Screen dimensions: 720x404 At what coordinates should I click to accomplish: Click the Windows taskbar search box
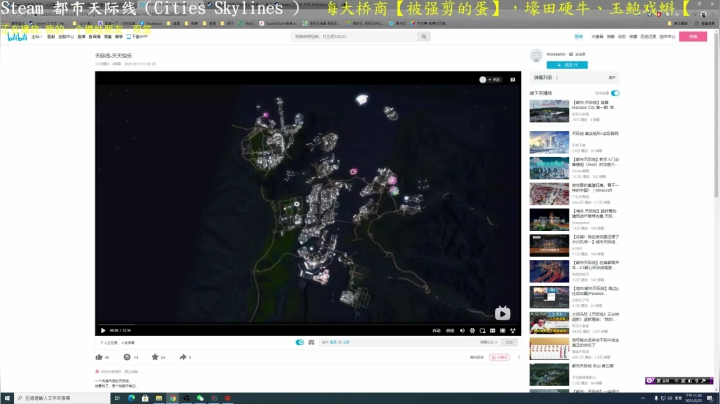pyautogui.click(x=62, y=398)
